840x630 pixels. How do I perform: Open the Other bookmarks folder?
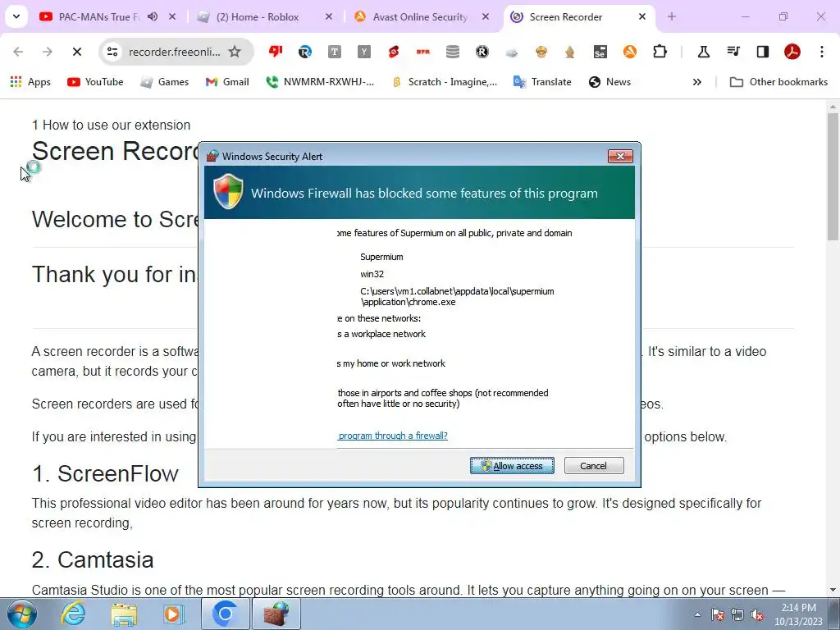pos(779,82)
